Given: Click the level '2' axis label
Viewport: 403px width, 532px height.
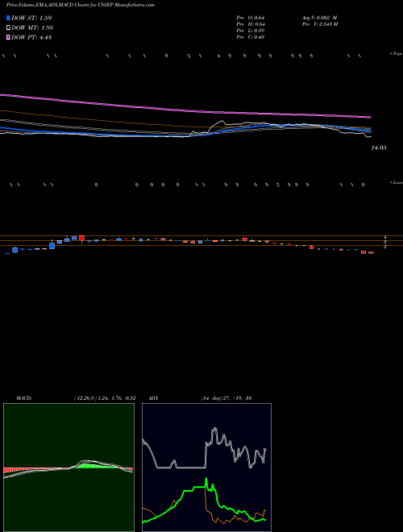Looking at the screenshot, I should [385, 247].
